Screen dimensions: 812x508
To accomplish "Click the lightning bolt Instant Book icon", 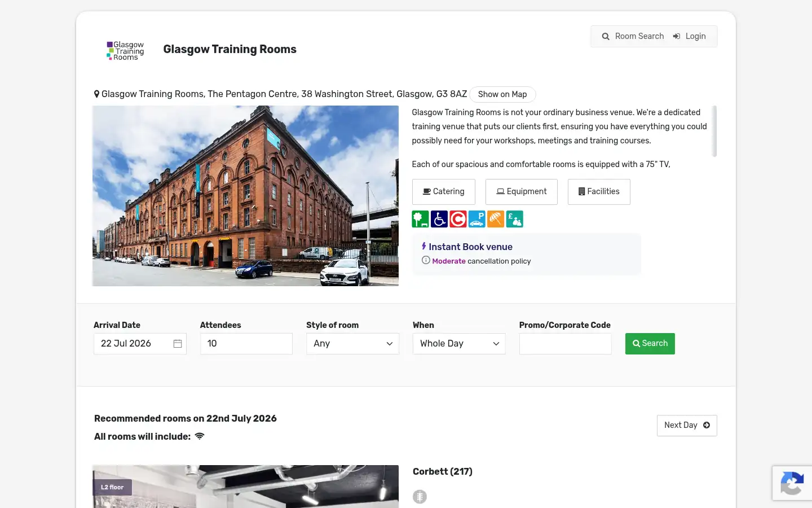I will (x=424, y=246).
